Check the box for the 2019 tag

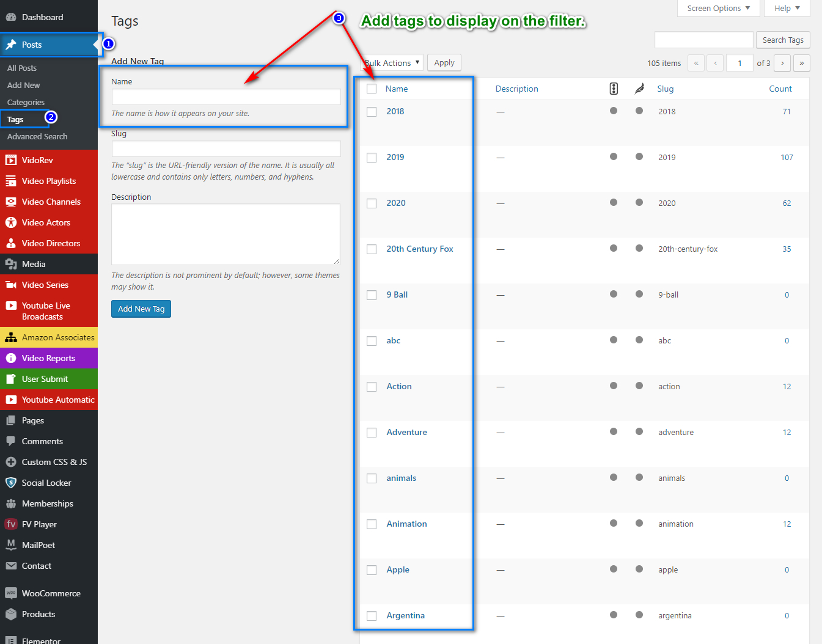pyautogui.click(x=372, y=158)
